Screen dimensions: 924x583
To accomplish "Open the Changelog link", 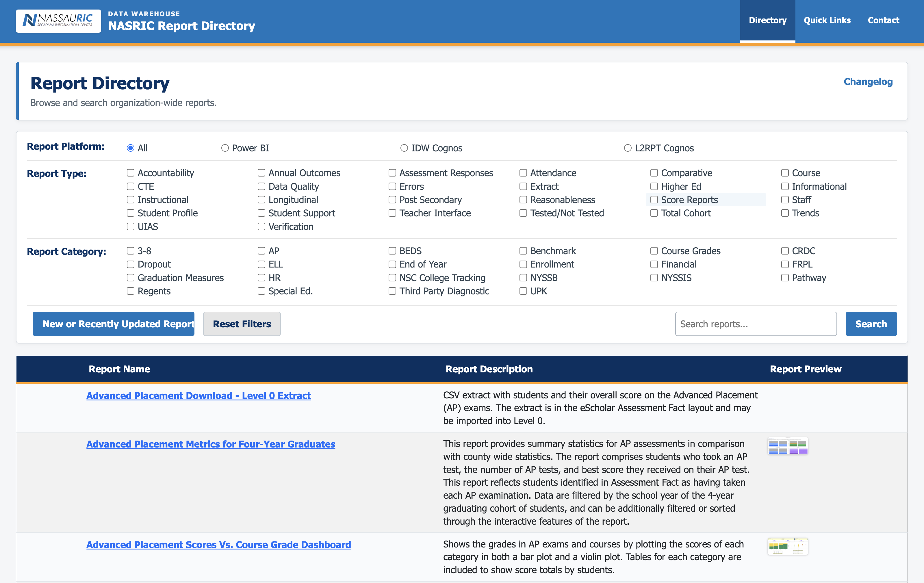I will tap(868, 82).
